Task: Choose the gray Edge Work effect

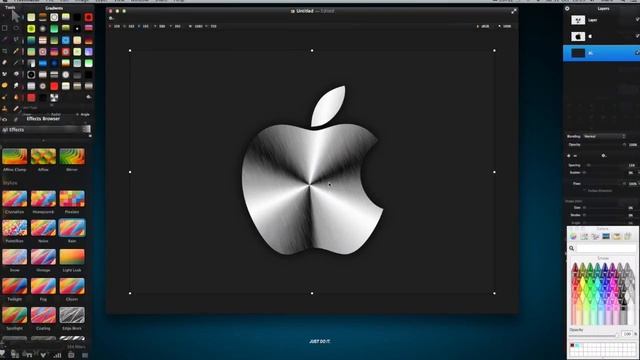Action: [x=72, y=315]
